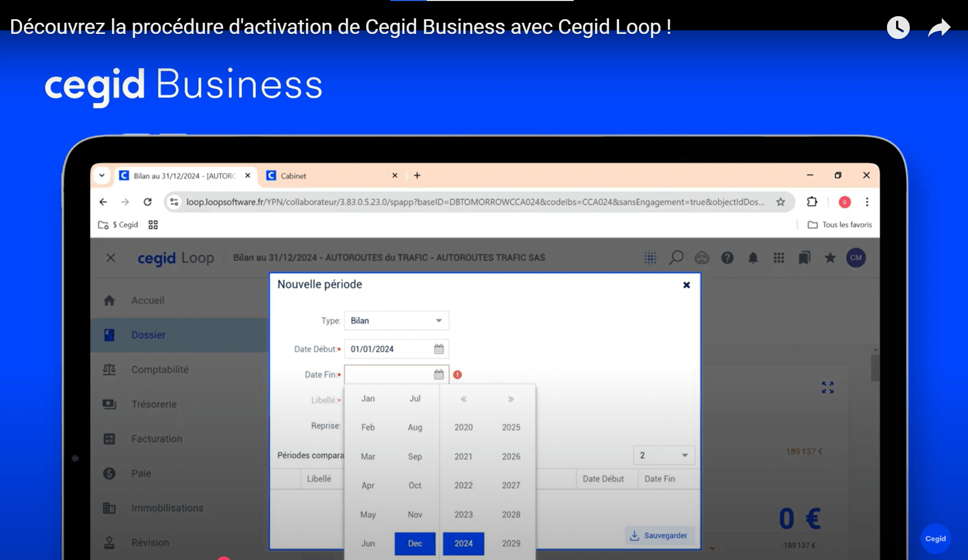
Task: Open Immobilisations in the sidebar
Action: pyautogui.click(x=179, y=508)
